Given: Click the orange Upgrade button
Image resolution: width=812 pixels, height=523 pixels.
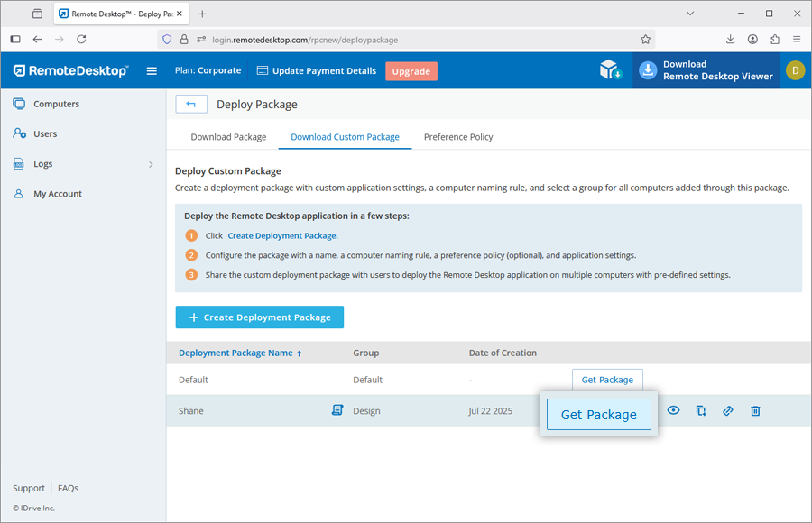Looking at the screenshot, I should click(x=411, y=71).
